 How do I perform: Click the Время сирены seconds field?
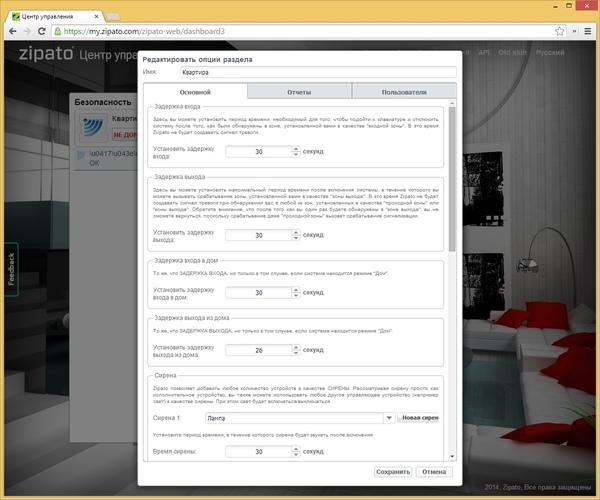pyautogui.click(x=259, y=451)
